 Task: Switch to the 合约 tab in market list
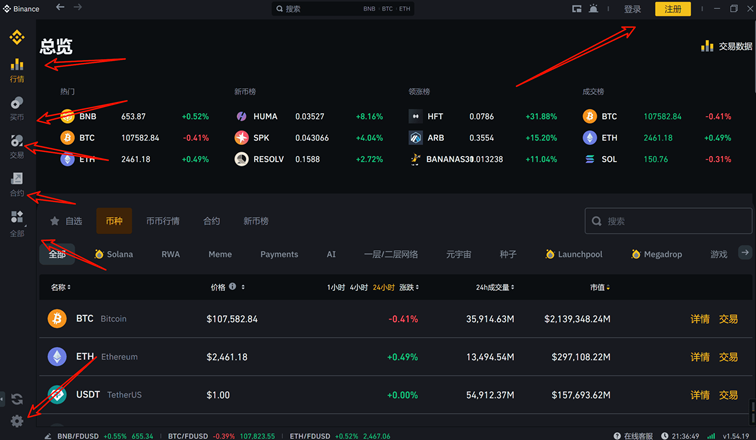coord(211,221)
